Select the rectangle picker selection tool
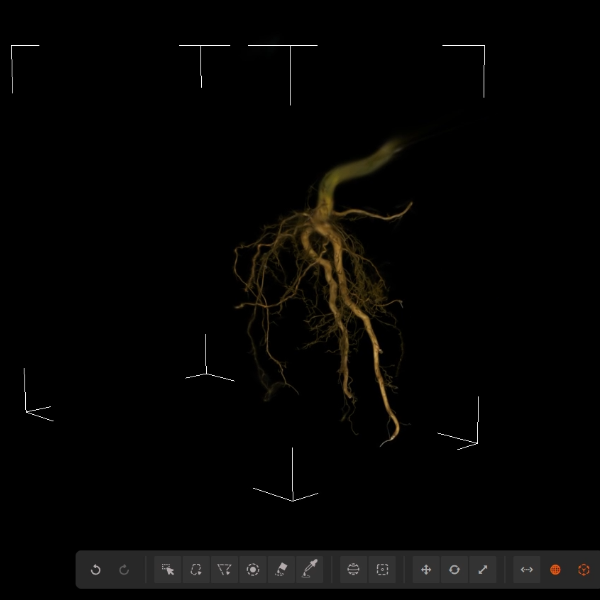The image size is (600, 600). (x=168, y=569)
